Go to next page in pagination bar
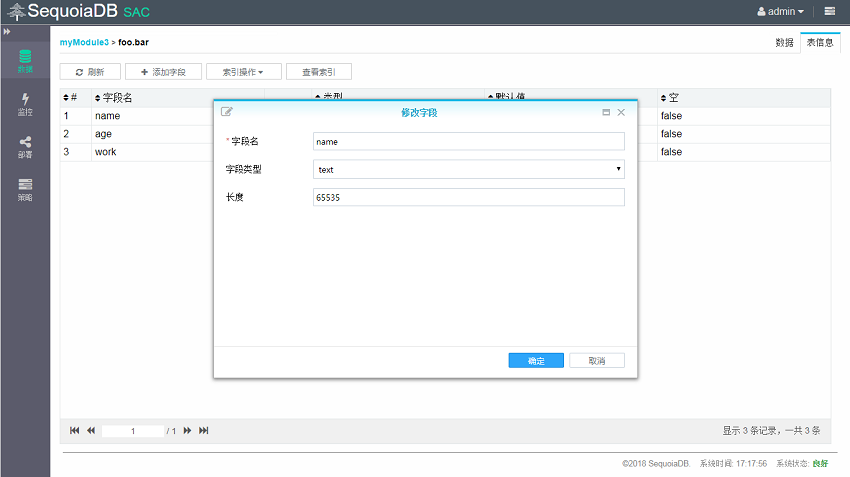The height and width of the screenshot is (477, 850). pyautogui.click(x=187, y=430)
